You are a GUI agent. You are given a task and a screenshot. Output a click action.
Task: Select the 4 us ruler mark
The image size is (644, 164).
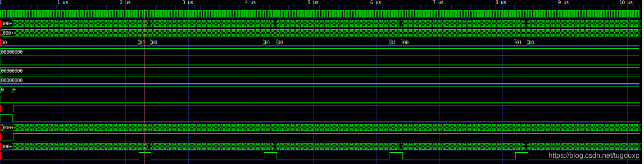[250, 3]
